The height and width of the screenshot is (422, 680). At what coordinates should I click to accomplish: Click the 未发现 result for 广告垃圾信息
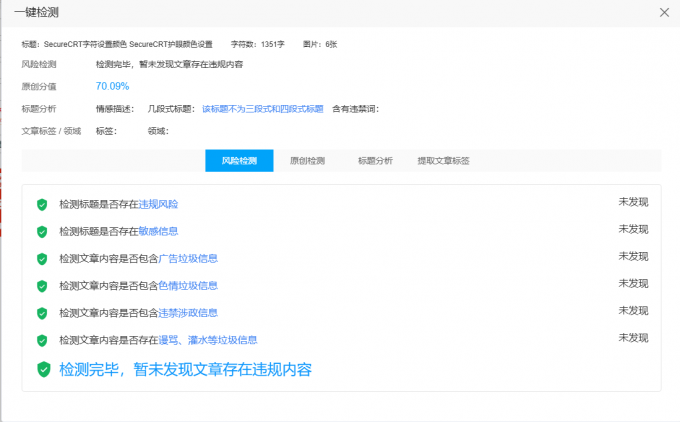[633, 256]
